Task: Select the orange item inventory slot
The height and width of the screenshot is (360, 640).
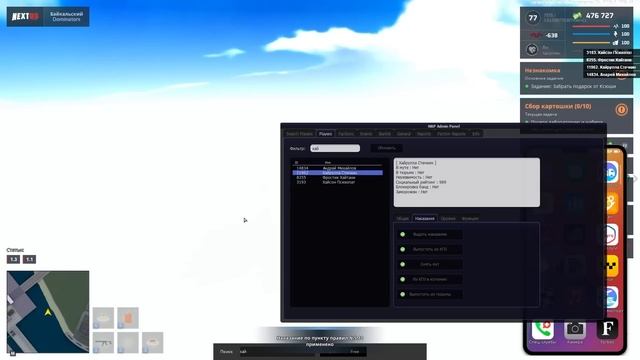Action: (x=128, y=318)
